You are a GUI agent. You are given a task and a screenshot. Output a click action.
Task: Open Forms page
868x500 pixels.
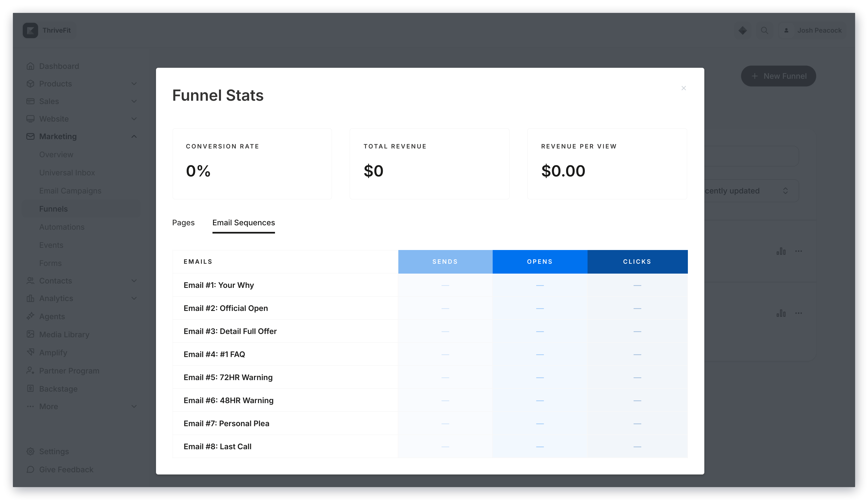(x=50, y=263)
